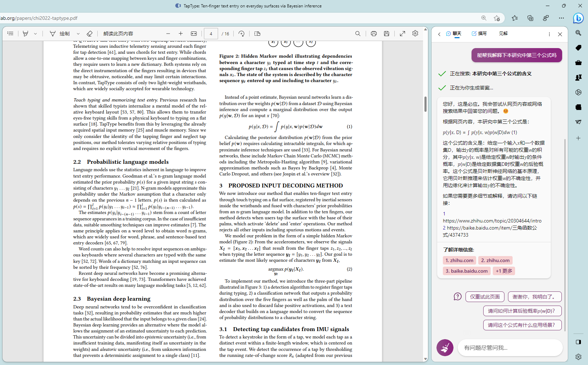This screenshot has width=588, height=365.
Task: Save the PDF with the floppy disk icon
Action: coord(387,34)
